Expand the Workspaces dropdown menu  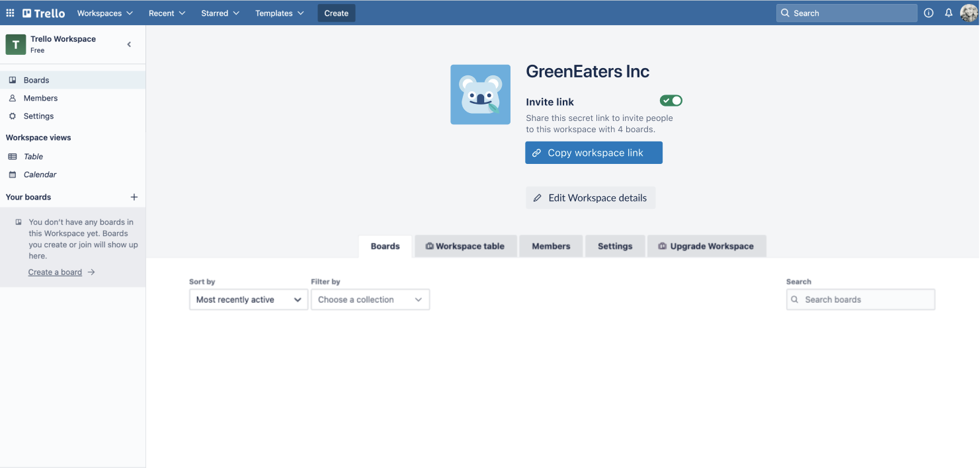104,13
